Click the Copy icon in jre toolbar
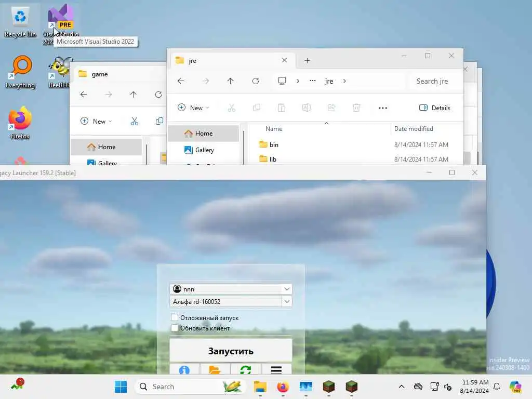The image size is (532, 399). (x=257, y=108)
